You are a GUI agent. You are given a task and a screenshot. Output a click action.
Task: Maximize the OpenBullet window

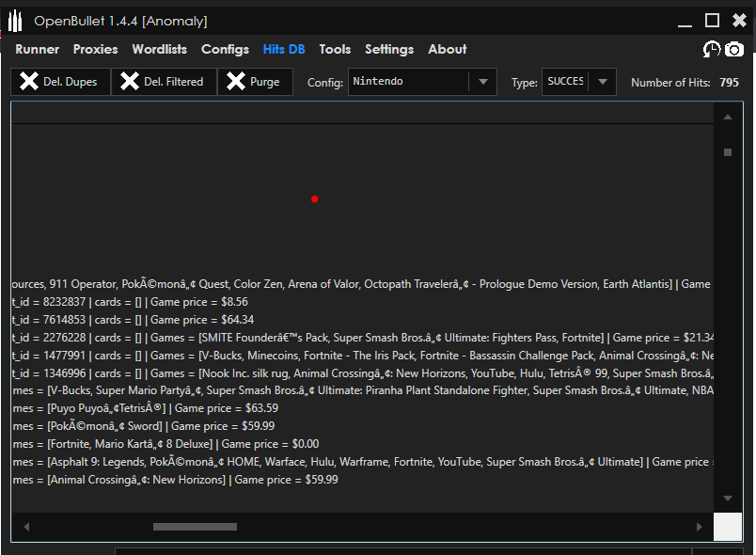[x=712, y=21]
